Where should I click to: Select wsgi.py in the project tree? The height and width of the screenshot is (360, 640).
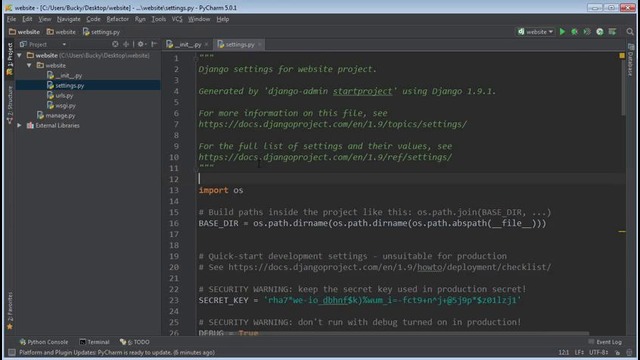(61, 105)
